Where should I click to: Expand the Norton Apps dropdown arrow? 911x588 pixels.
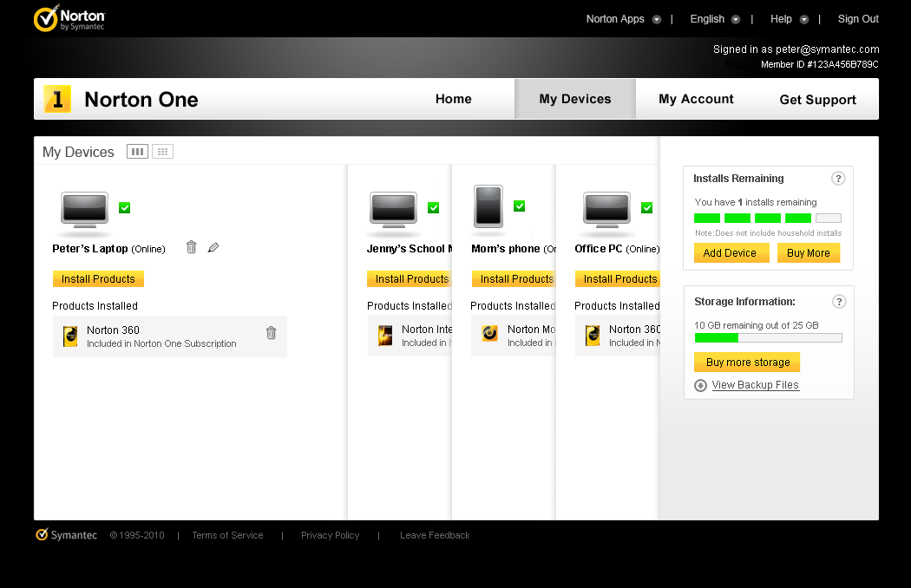pyautogui.click(x=657, y=19)
